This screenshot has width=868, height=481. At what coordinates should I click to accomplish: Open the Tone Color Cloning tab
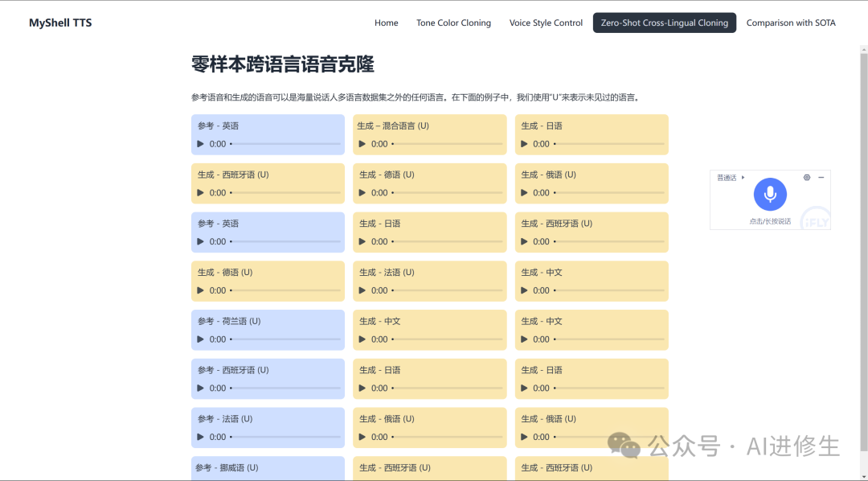453,23
